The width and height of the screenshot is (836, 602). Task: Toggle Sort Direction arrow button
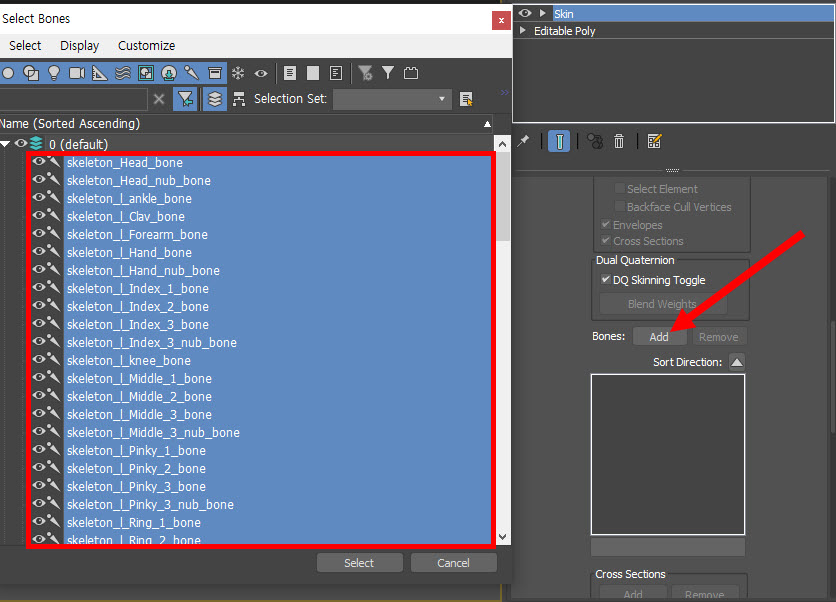click(x=737, y=362)
